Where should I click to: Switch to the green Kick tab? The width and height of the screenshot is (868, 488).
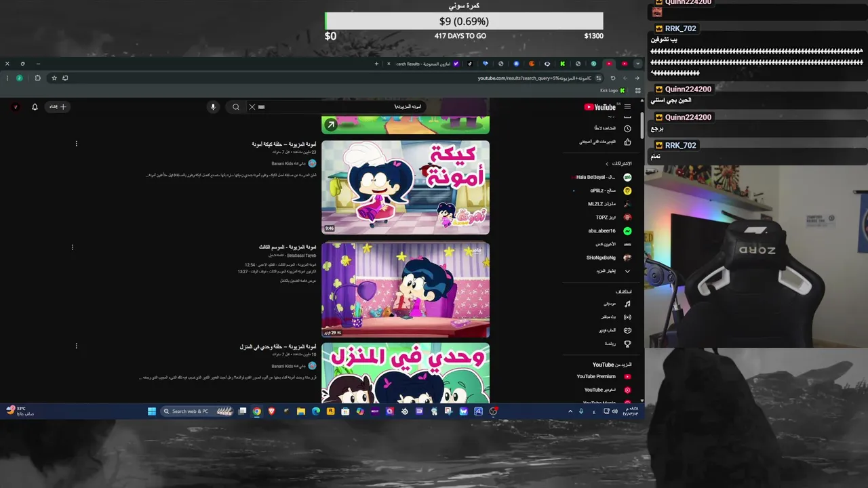pos(562,64)
